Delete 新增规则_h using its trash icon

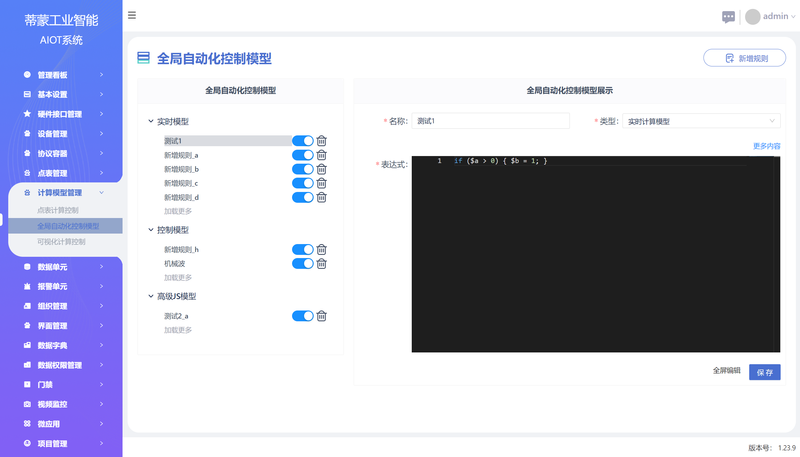321,249
